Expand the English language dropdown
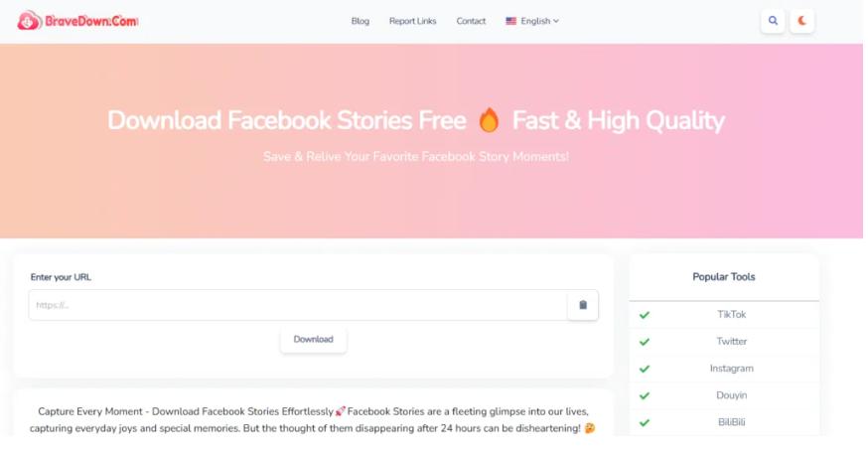Image resolution: width=868 pixels, height=458 pixels. tap(532, 21)
